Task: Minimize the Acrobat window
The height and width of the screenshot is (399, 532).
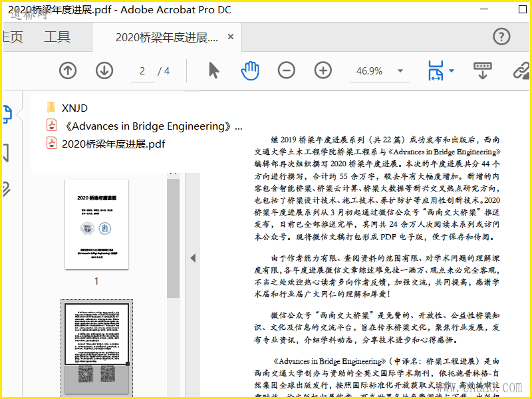Action: (485, 9)
